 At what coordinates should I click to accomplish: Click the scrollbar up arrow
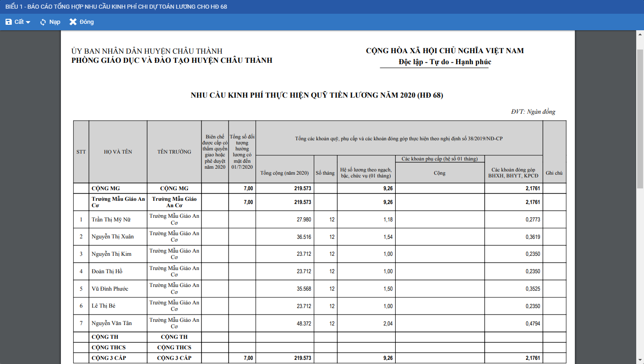(640, 34)
